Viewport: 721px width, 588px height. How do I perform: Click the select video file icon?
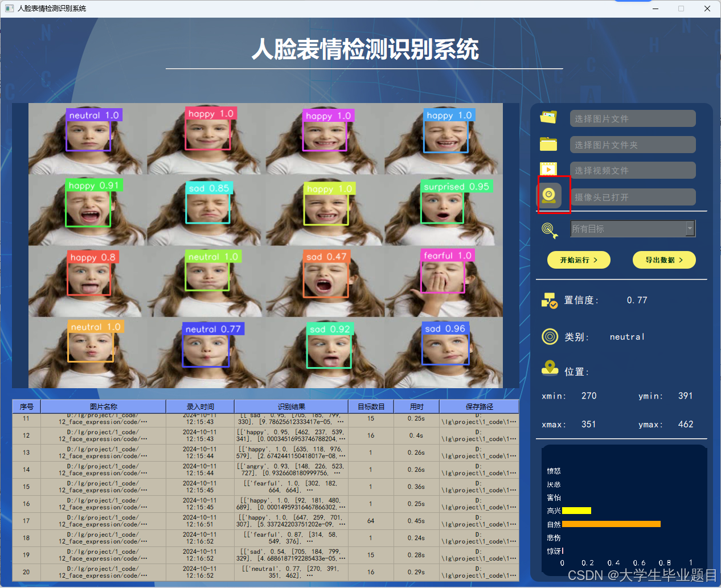(548, 169)
